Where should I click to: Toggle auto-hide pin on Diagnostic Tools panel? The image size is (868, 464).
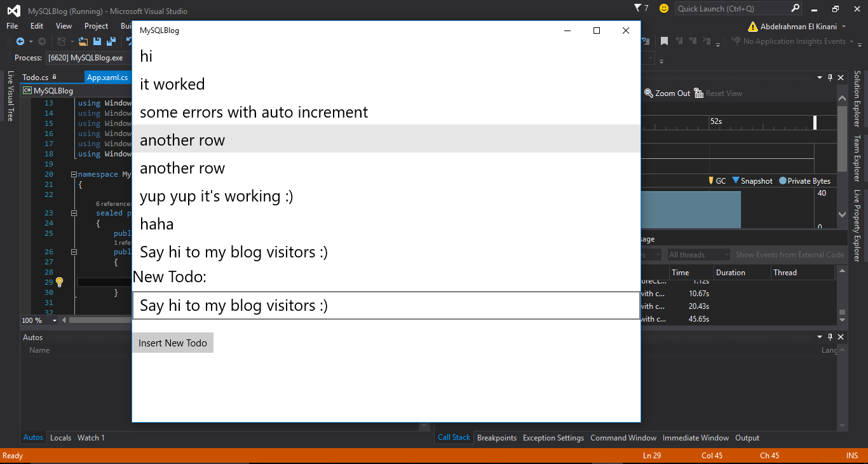tap(830, 78)
